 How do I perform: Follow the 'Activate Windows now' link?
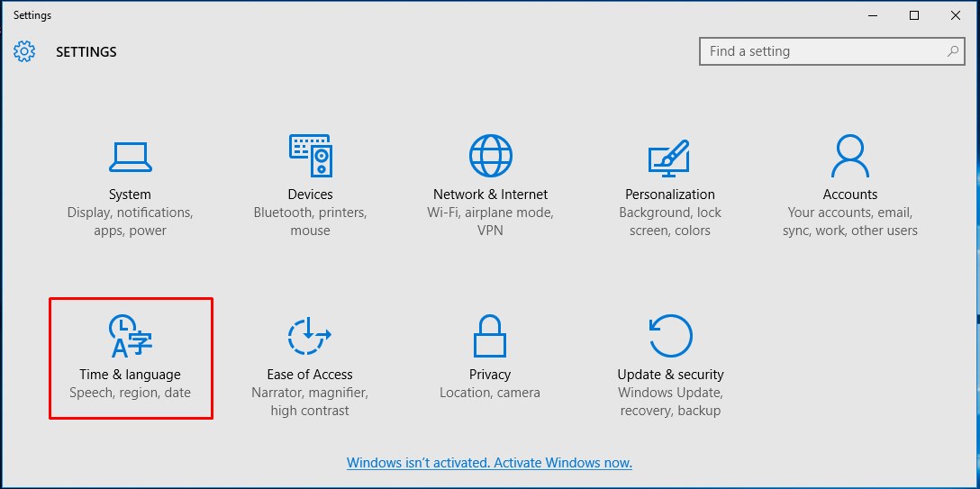tap(489, 463)
